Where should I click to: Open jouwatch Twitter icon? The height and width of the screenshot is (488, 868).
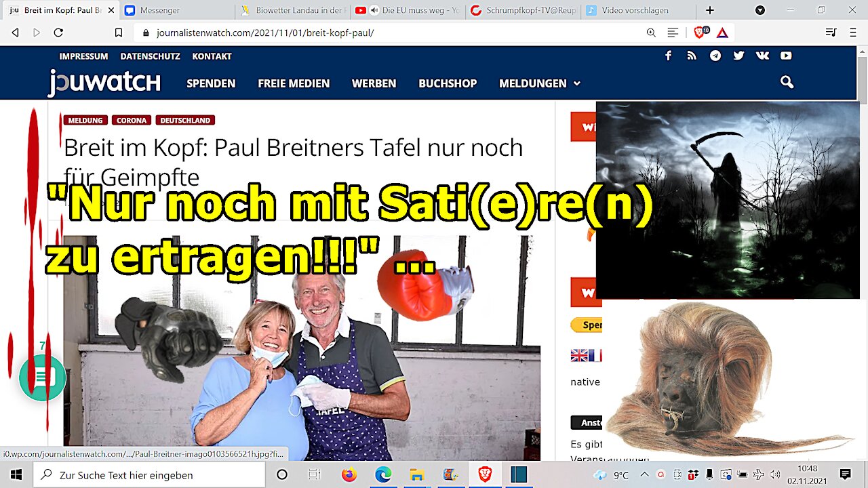coord(738,56)
